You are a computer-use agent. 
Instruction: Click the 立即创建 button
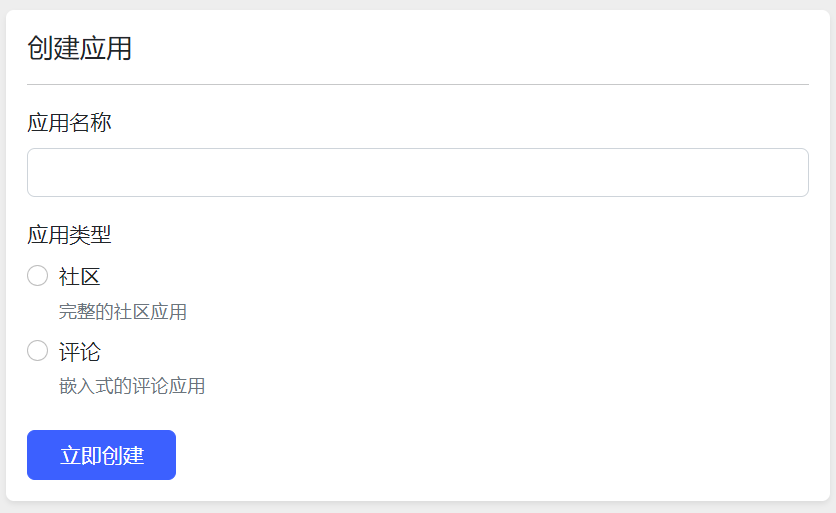click(x=101, y=455)
